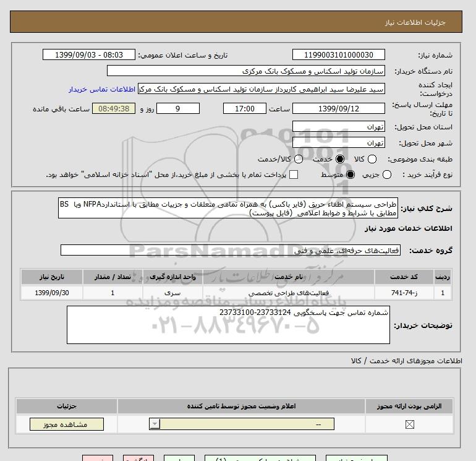Image resolution: width=476 pixels, height=461 pixels.
Task: Select the متوسط purchase type radio
Action: click(351, 174)
